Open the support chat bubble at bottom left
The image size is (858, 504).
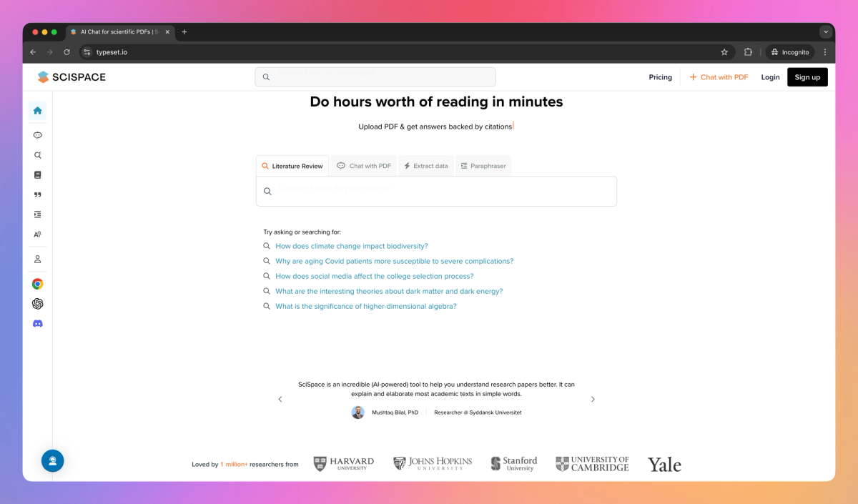(53, 461)
